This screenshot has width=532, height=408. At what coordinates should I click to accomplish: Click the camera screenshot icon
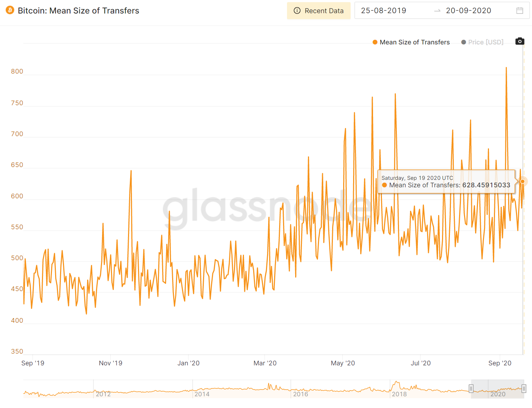point(520,41)
